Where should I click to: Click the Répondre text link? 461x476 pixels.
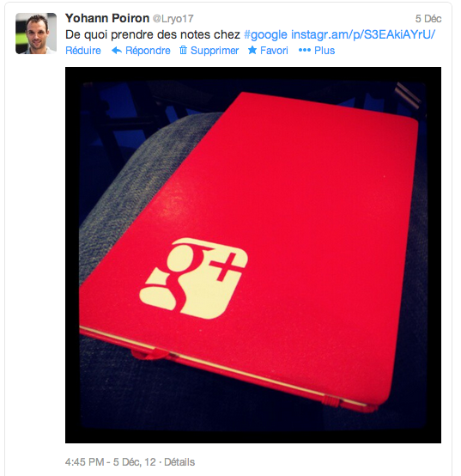click(148, 51)
